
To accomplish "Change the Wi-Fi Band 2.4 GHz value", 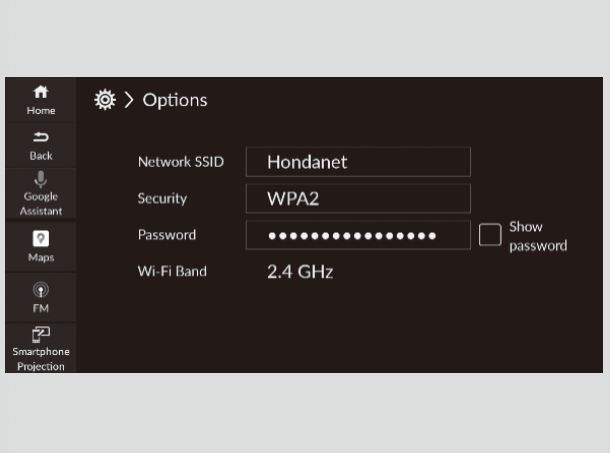I will (x=300, y=271).
